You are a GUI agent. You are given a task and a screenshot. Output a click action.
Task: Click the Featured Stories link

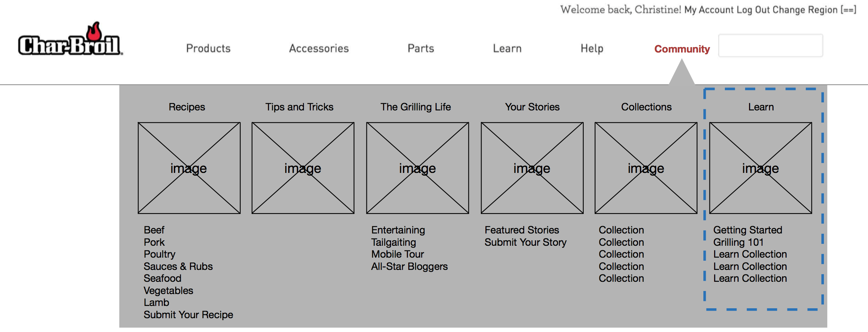tap(521, 230)
